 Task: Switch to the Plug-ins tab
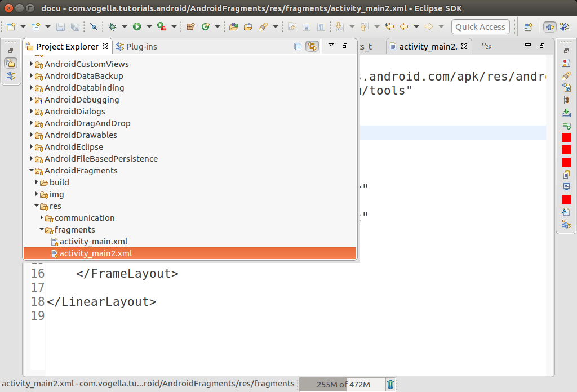click(136, 47)
